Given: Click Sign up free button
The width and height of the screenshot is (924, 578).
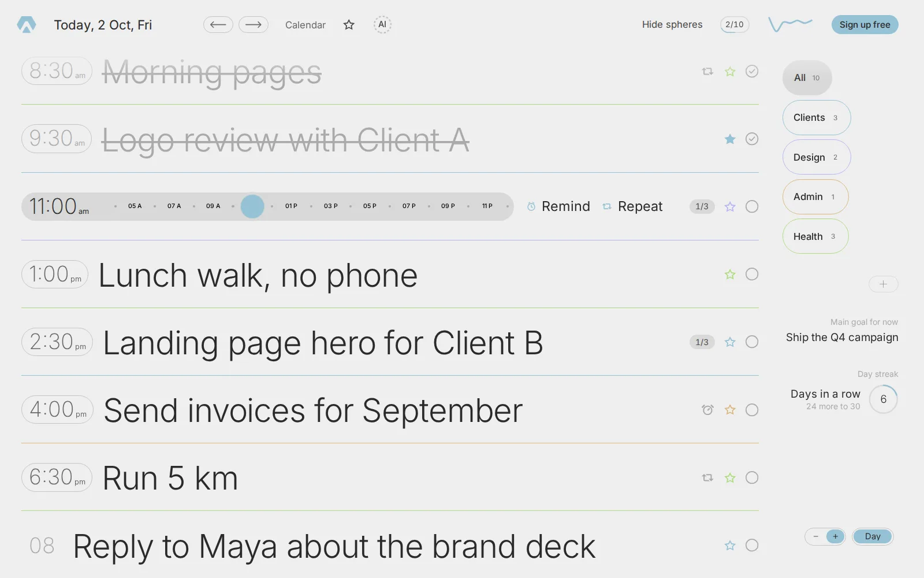Looking at the screenshot, I should (865, 24).
